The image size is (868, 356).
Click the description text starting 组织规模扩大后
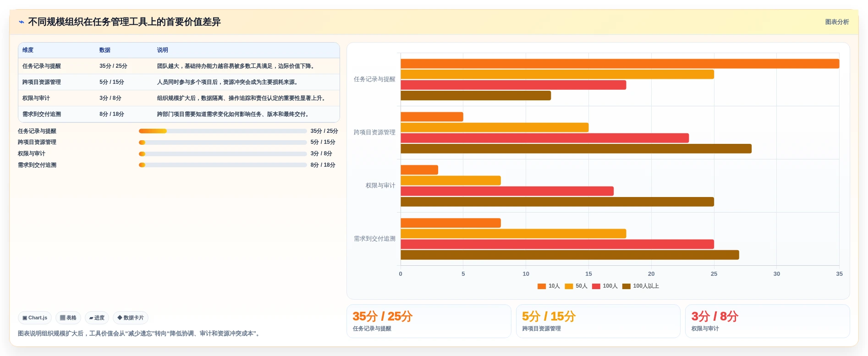point(242,98)
